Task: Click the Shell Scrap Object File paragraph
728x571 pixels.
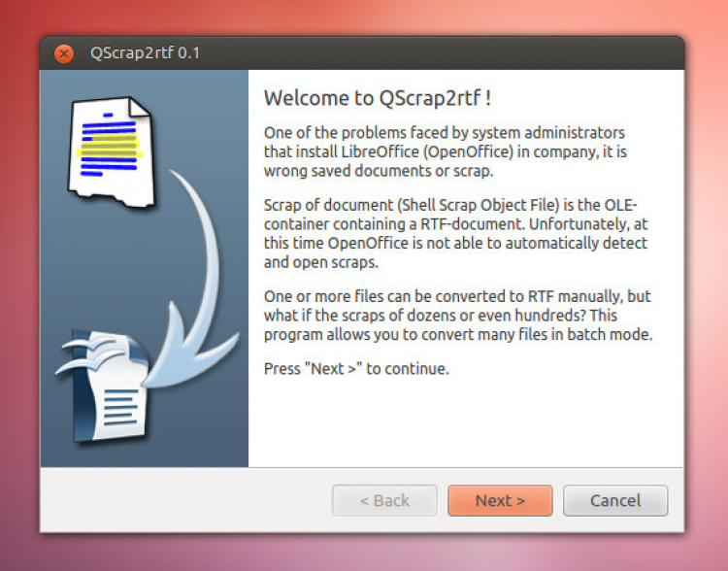Action: click(x=456, y=234)
